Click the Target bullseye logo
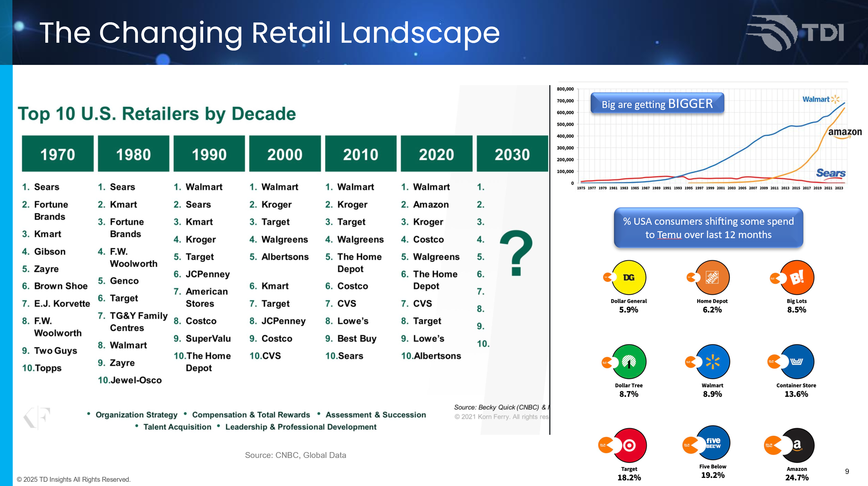Image resolution: width=868 pixels, height=486 pixels. (629, 445)
